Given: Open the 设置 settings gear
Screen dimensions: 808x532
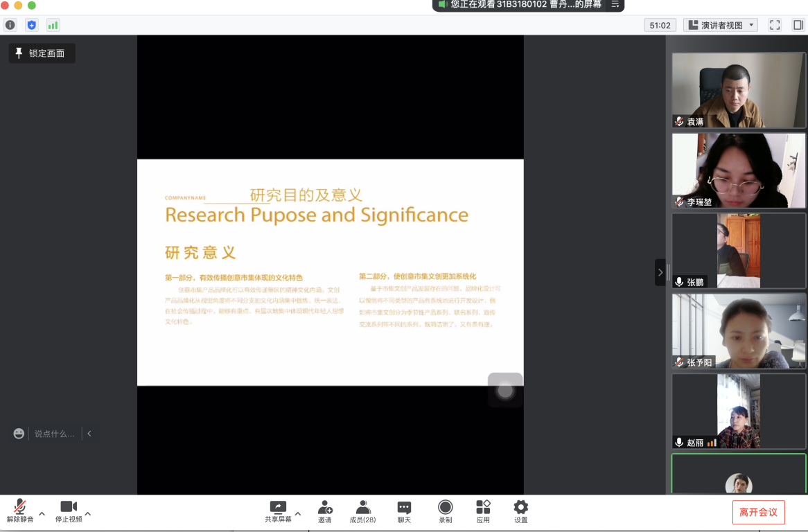Looking at the screenshot, I should coord(520,511).
